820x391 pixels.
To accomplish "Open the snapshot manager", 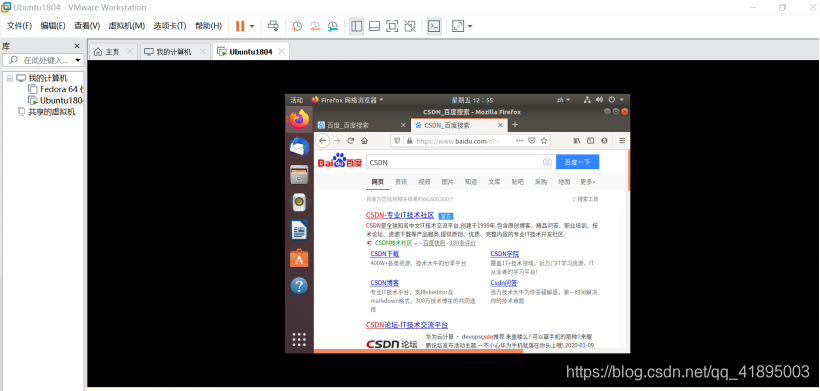I will click(x=333, y=26).
